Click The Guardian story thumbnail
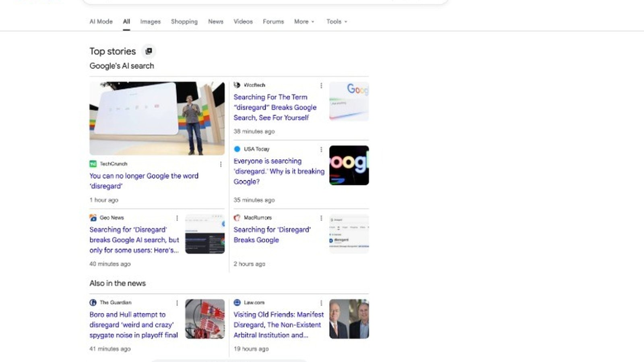644x362 pixels. coord(205,319)
